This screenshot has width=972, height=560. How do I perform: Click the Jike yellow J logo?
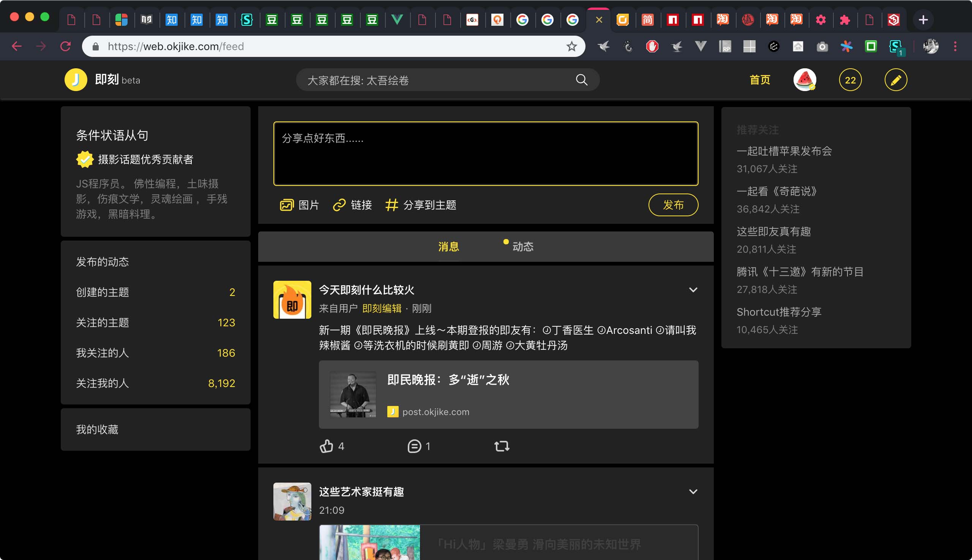pyautogui.click(x=76, y=80)
